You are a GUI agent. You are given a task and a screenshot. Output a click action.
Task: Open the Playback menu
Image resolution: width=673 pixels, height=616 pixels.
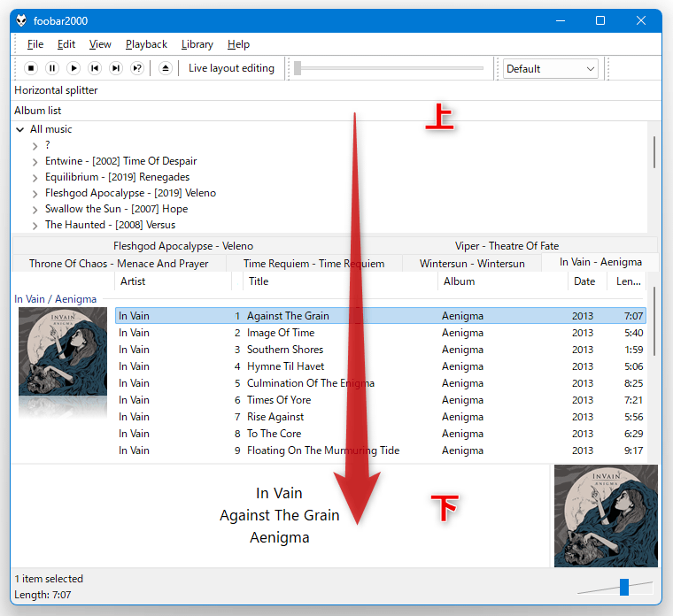tap(146, 44)
